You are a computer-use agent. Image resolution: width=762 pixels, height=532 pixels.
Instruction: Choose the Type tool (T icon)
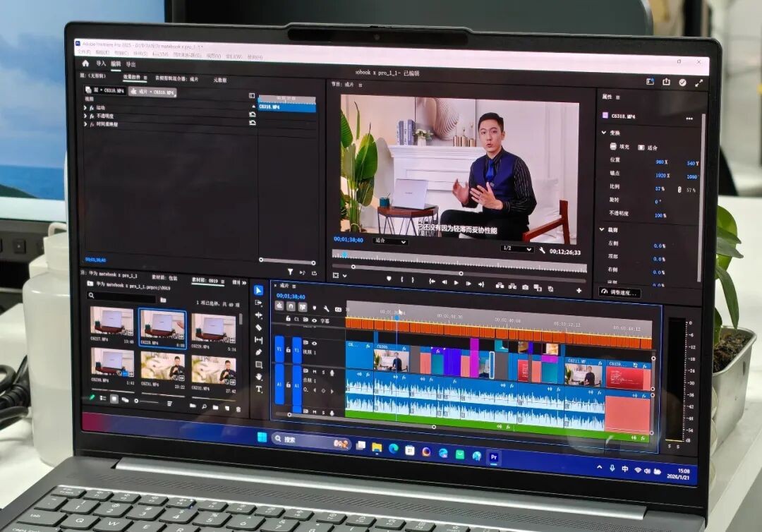tap(259, 389)
